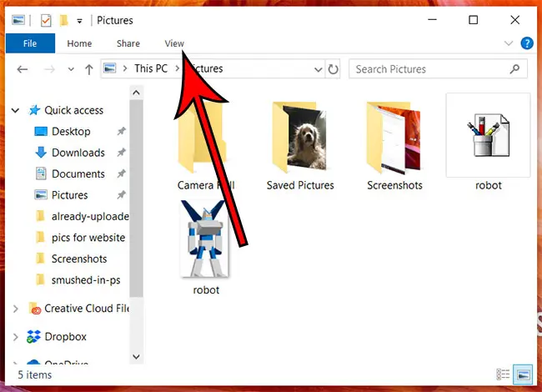
Task: Open Documents in the sidebar
Action: coord(78,173)
